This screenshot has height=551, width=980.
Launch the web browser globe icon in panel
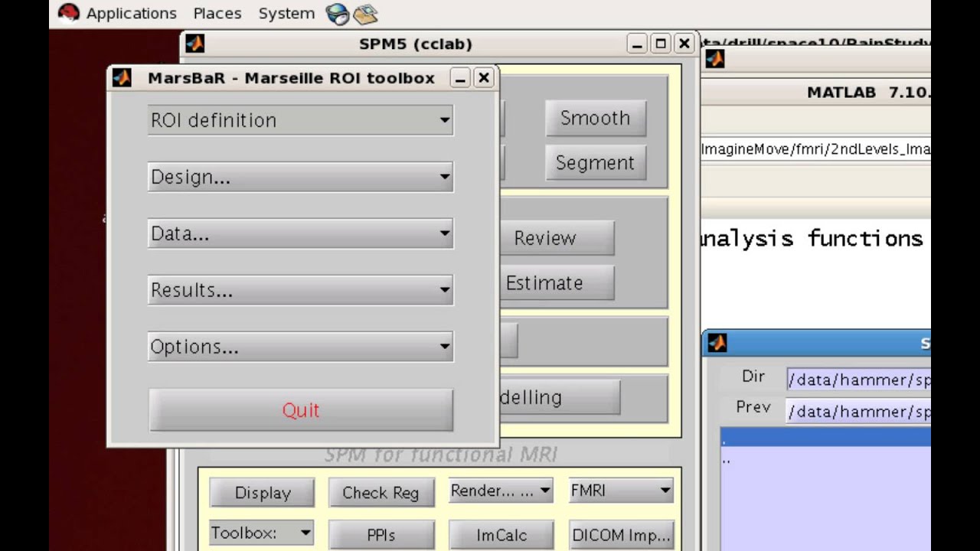tap(337, 14)
